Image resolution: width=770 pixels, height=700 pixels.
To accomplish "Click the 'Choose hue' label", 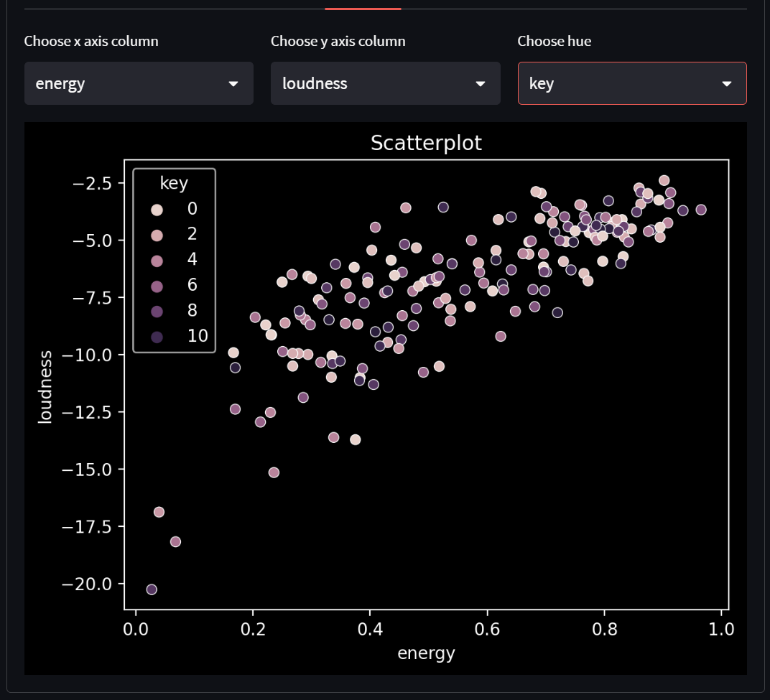I will 554,41.
